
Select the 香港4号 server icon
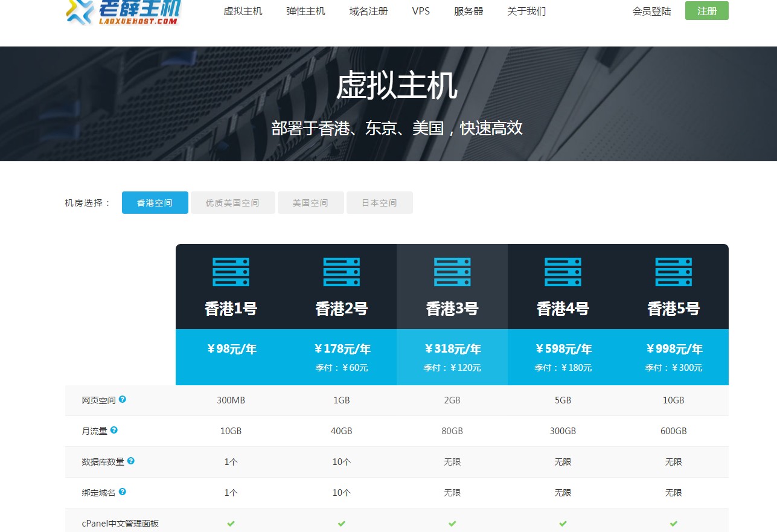[562, 272]
